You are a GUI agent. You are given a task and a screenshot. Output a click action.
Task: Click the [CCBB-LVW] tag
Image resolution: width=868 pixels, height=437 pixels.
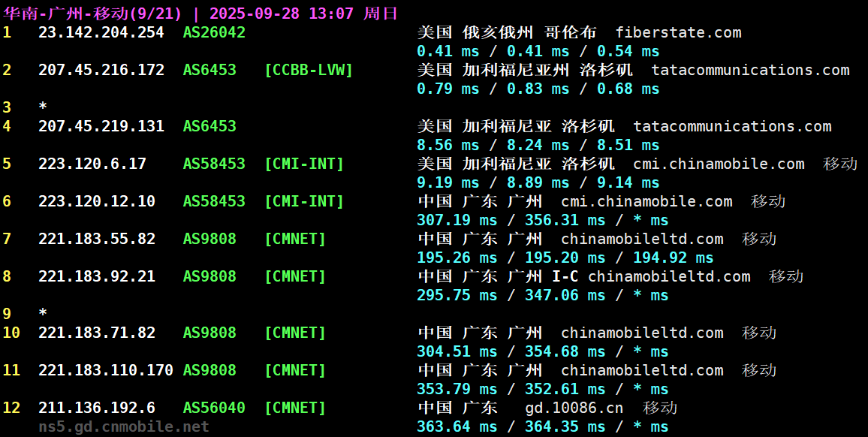[x=309, y=70]
